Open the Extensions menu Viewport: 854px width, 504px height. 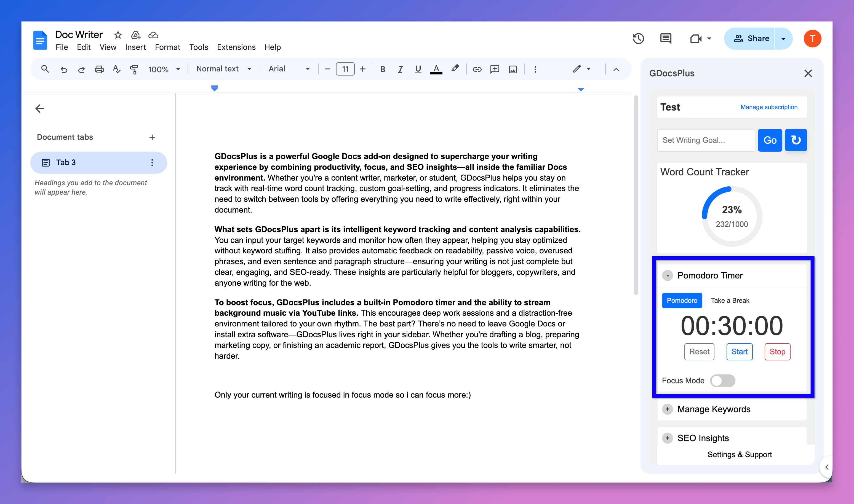[236, 47]
